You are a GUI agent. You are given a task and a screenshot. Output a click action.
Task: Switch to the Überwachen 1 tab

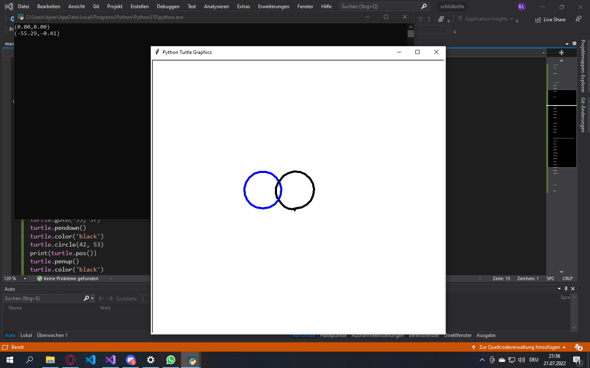click(52, 335)
